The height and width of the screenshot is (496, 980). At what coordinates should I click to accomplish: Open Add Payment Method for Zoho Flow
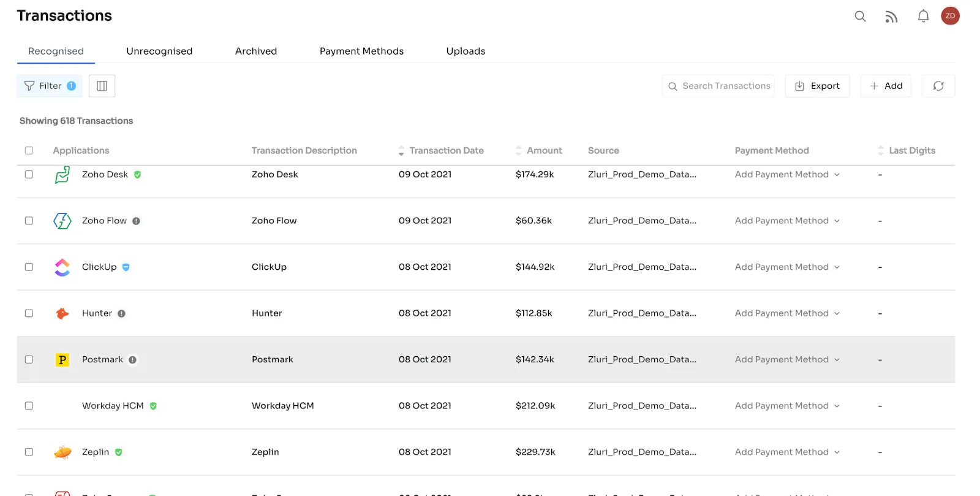coord(787,221)
